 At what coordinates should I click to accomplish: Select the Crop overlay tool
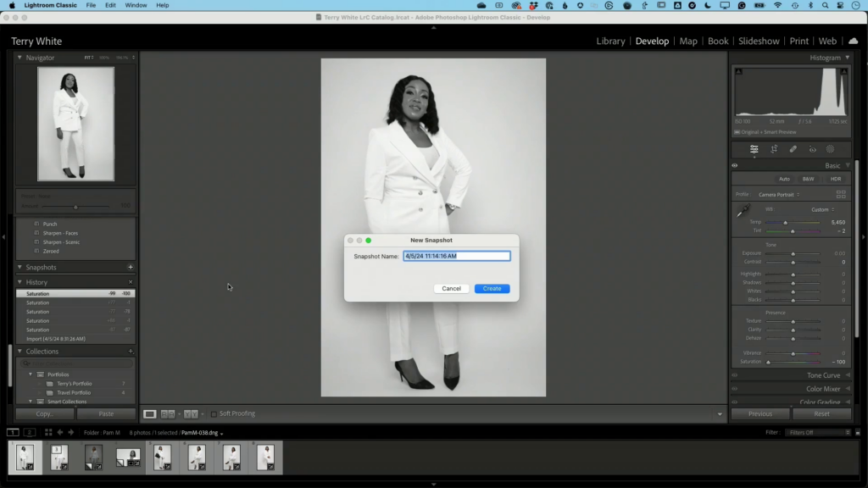tap(774, 149)
